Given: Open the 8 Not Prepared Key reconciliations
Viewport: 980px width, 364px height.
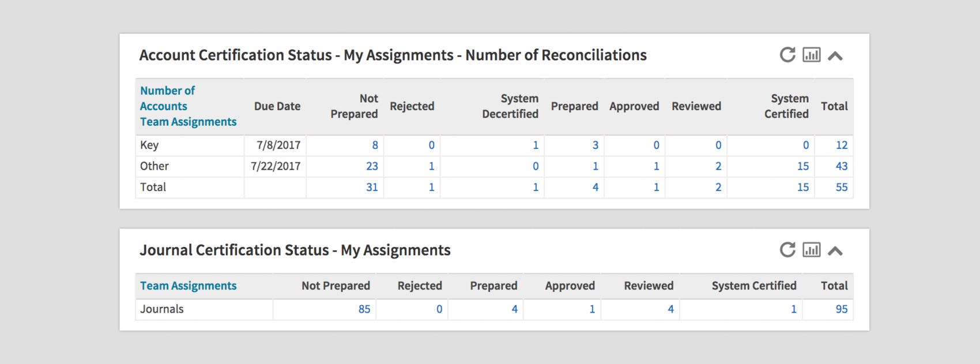Looking at the screenshot, I should [x=375, y=145].
